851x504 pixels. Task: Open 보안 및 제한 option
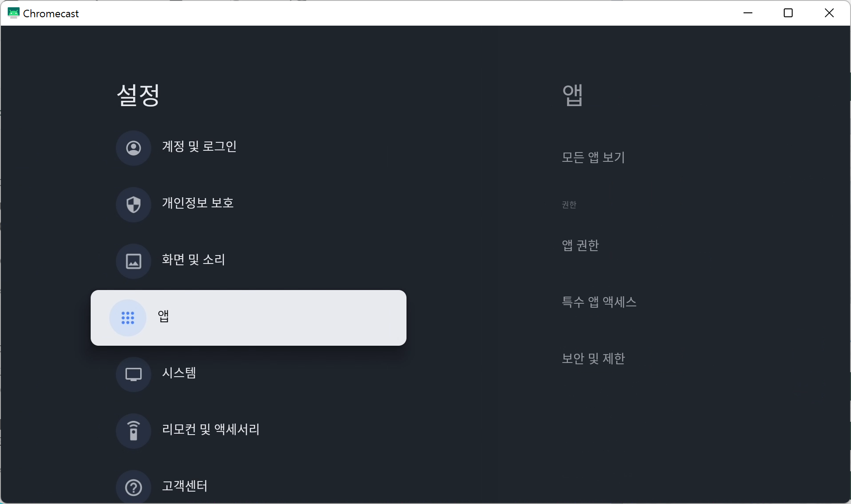click(593, 359)
